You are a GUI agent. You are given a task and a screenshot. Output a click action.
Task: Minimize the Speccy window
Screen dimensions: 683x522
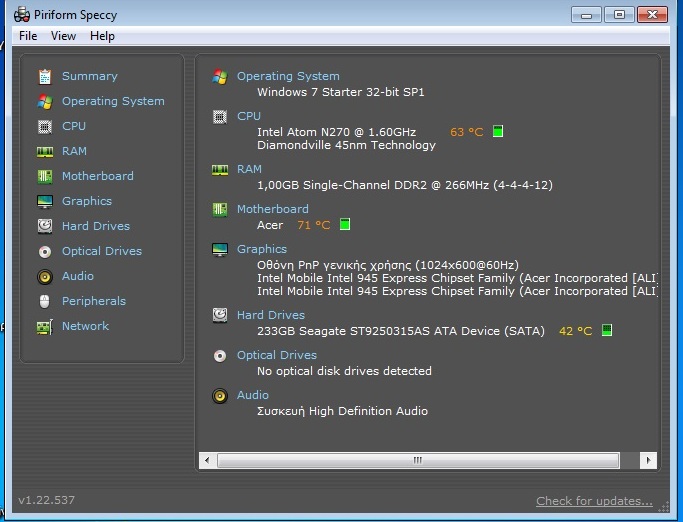pyautogui.click(x=586, y=15)
